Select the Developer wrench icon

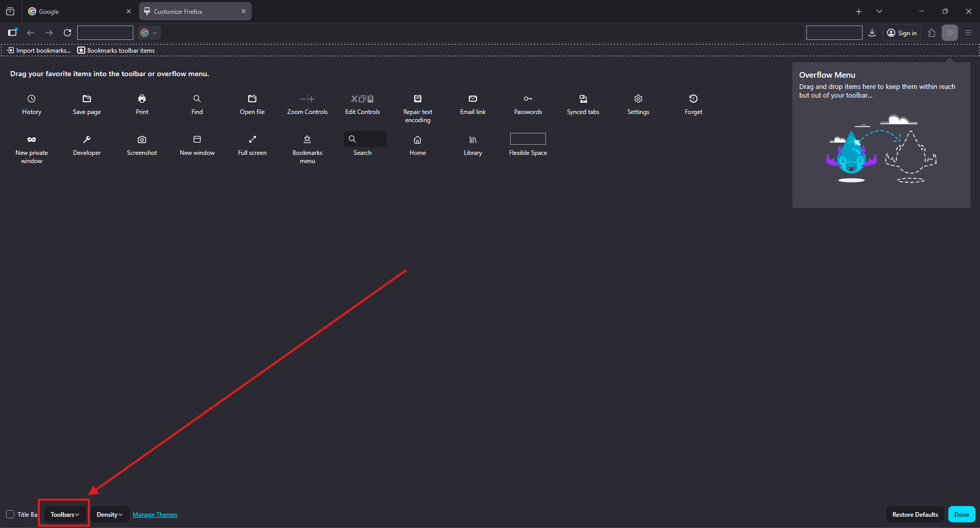pyautogui.click(x=87, y=140)
